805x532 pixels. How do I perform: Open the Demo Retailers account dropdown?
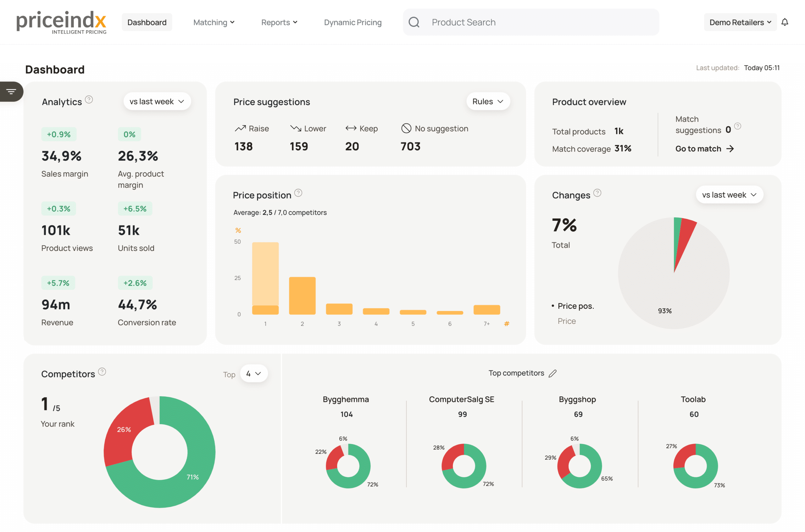740,22
